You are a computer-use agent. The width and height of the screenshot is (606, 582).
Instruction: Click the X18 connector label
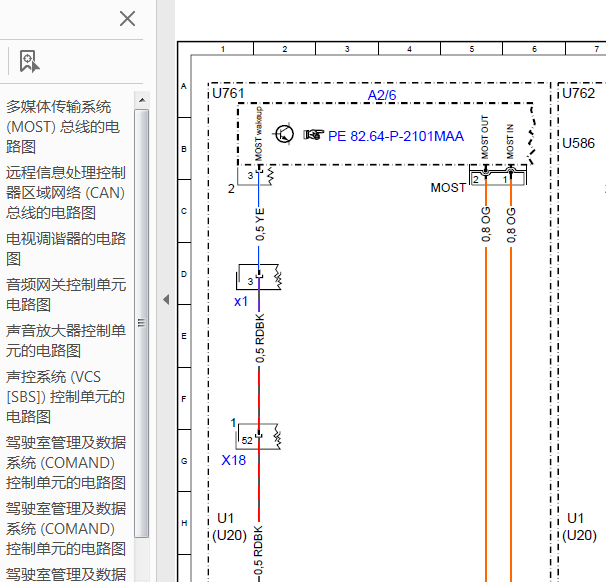pos(233,460)
